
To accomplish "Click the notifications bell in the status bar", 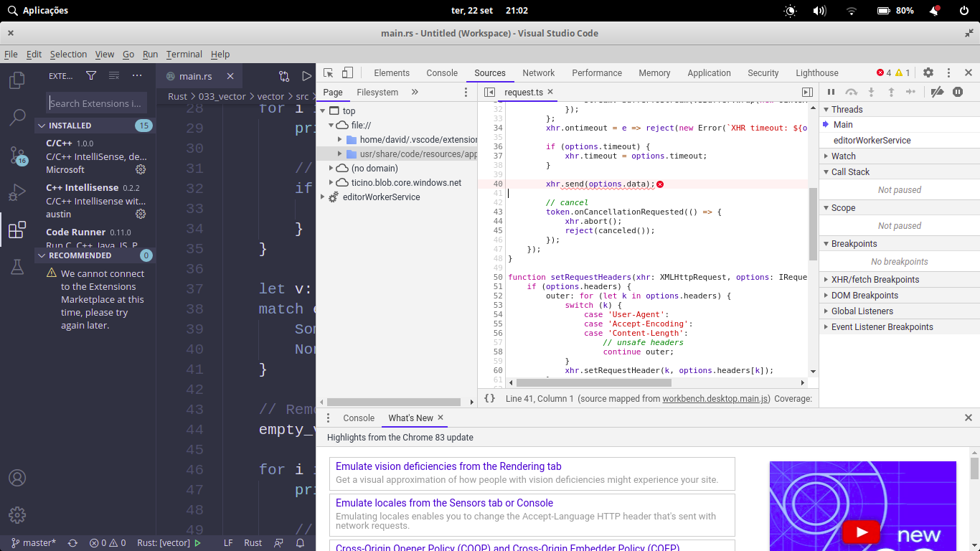I will click(x=300, y=542).
